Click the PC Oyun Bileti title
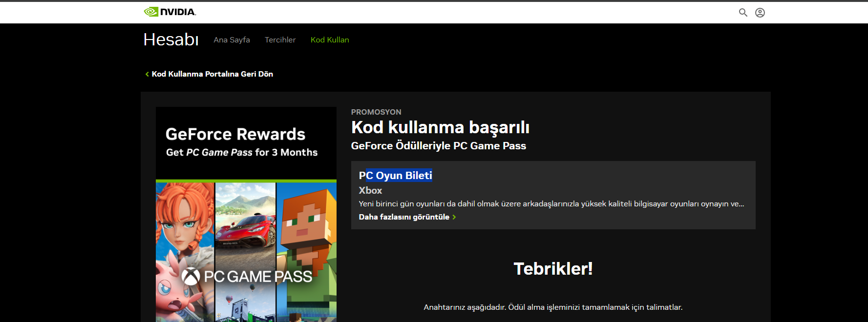 pyautogui.click(x=395, y=176)
